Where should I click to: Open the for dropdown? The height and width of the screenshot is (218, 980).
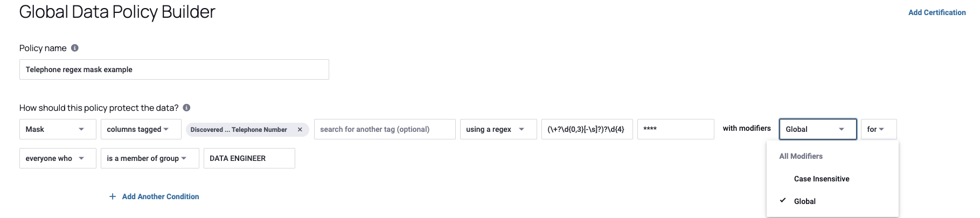pos(878,129)
